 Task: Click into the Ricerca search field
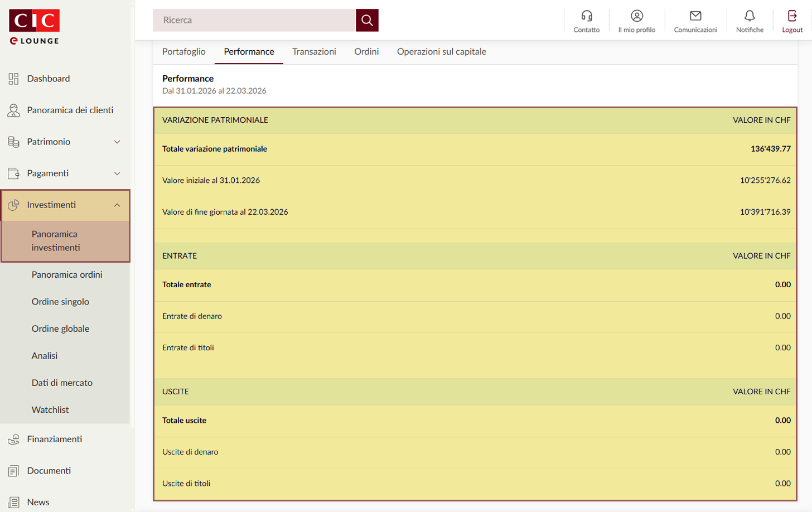(254, 20)
